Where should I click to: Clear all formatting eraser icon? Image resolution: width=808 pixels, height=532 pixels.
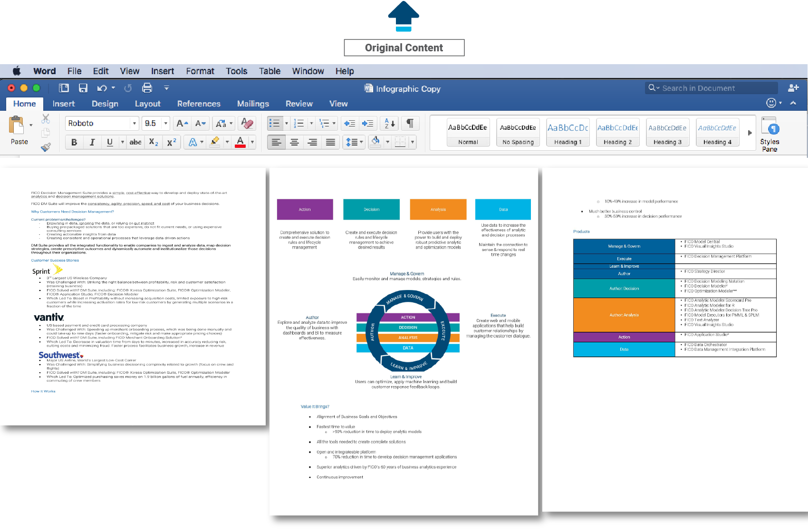click(247, 124)
